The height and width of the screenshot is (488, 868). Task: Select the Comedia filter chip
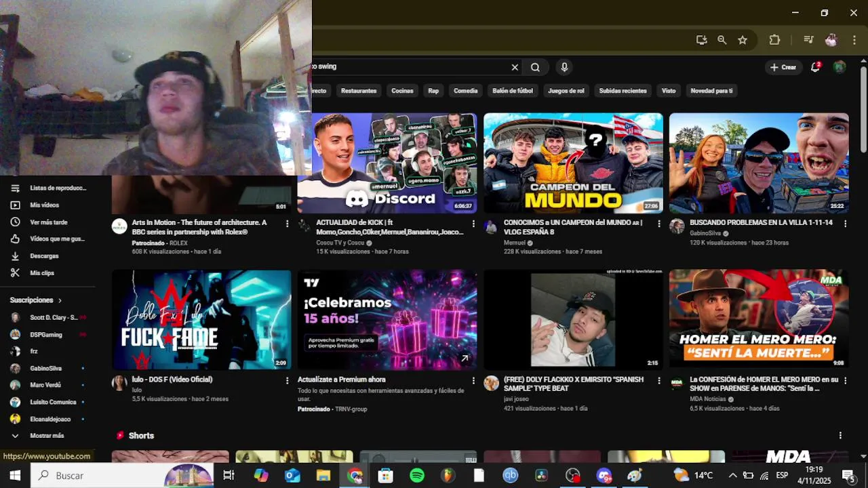465,91
